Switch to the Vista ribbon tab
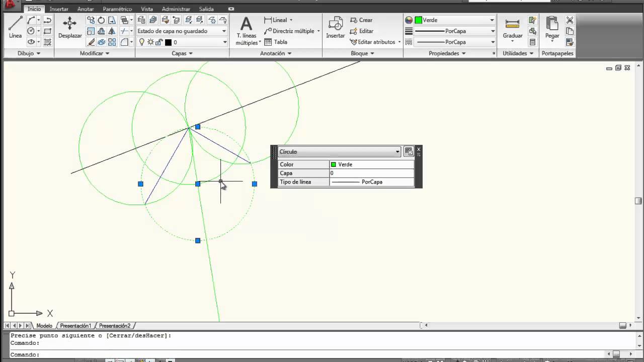Screen dimensions: 644x362 147,9
